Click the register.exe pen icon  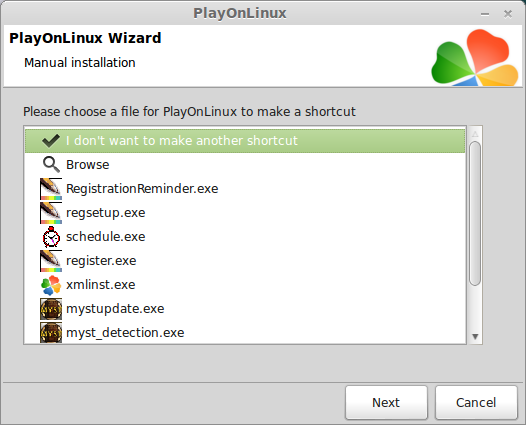[x=51, y=261]
